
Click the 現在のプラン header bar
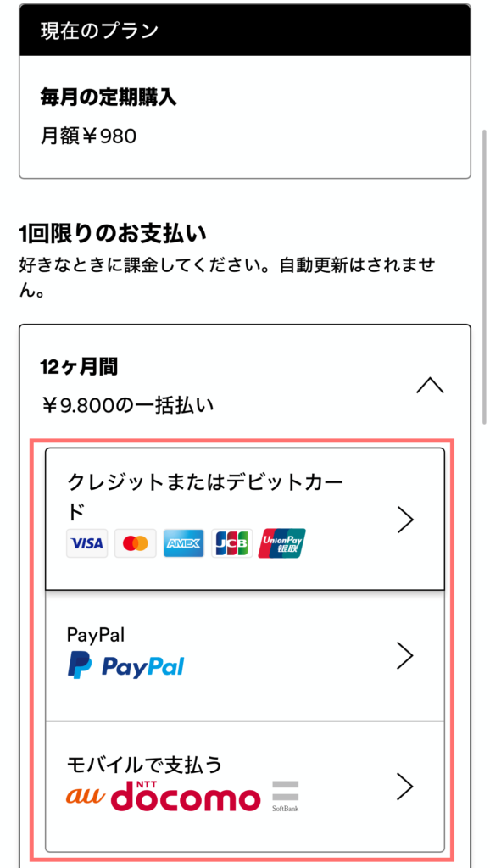(x=245, y=30)
